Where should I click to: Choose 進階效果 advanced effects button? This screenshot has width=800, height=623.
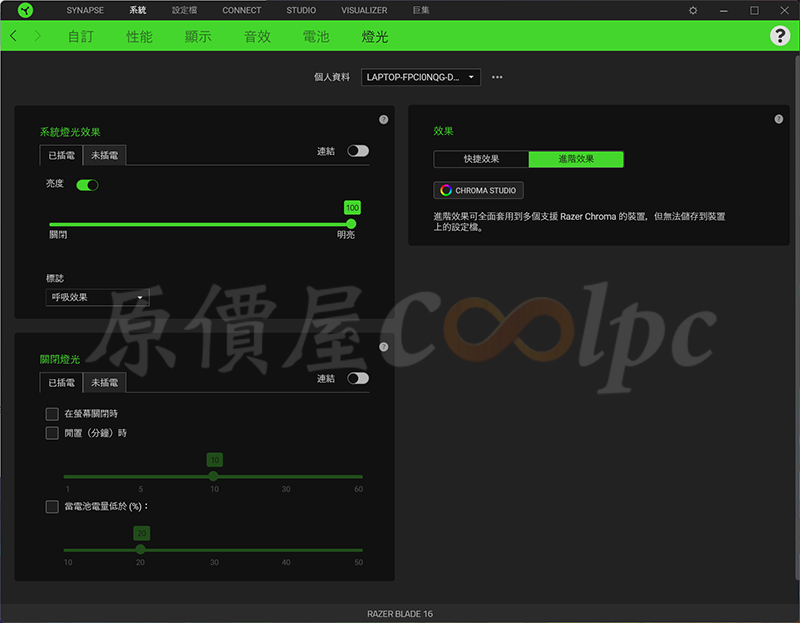(x=576, y=159)
